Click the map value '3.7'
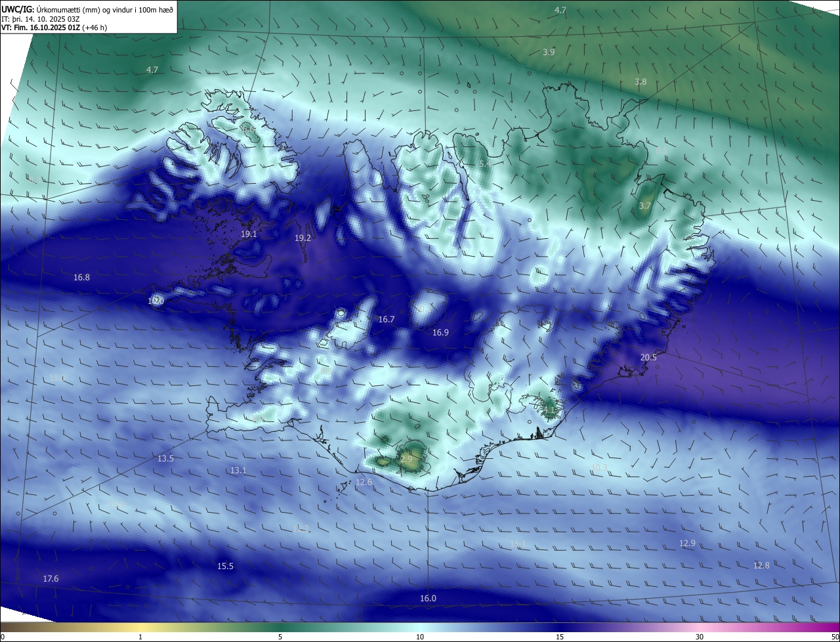 pyautogui.click(x=645, y=206)
